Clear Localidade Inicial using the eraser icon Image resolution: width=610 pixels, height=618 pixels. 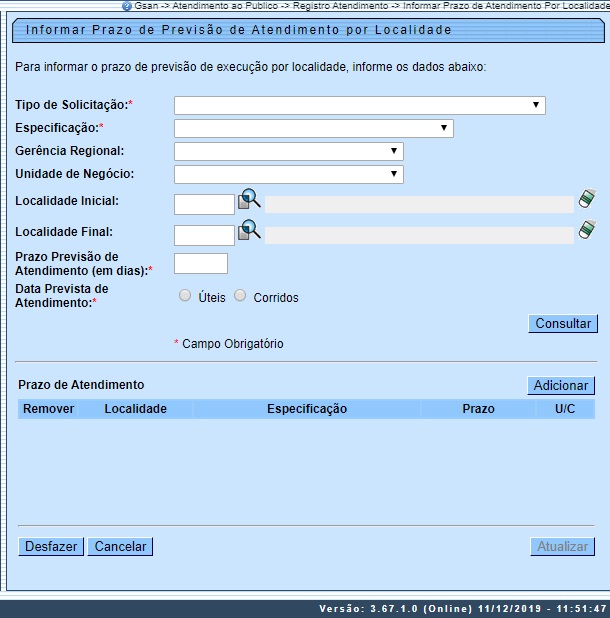click(x=587, y=198)
